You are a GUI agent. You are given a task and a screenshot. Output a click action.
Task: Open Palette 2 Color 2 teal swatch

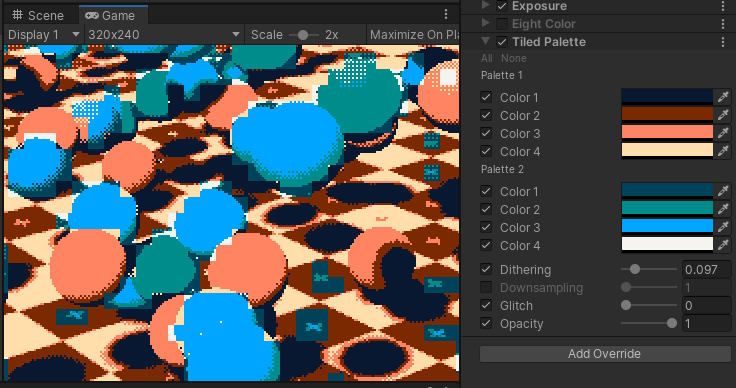coord(667,209)
